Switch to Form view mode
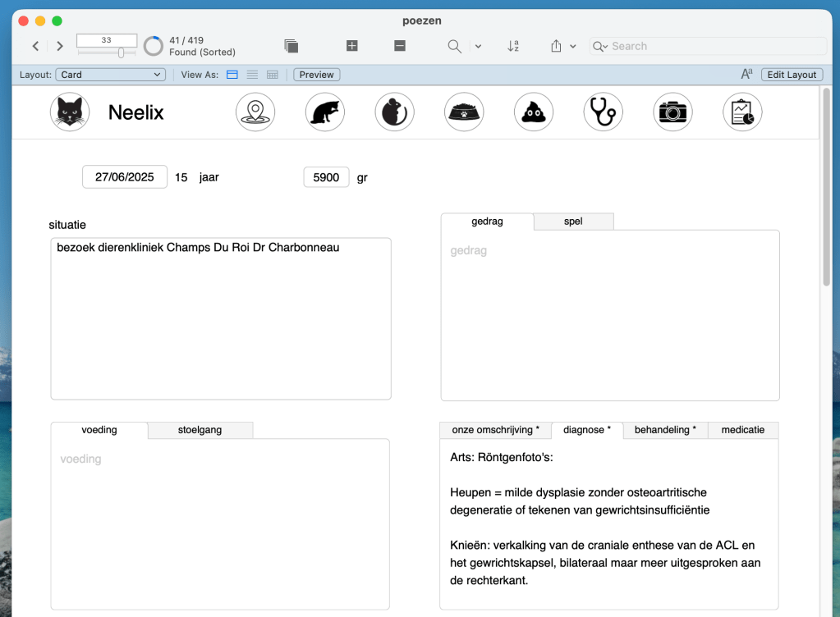 tap(232, 75)
